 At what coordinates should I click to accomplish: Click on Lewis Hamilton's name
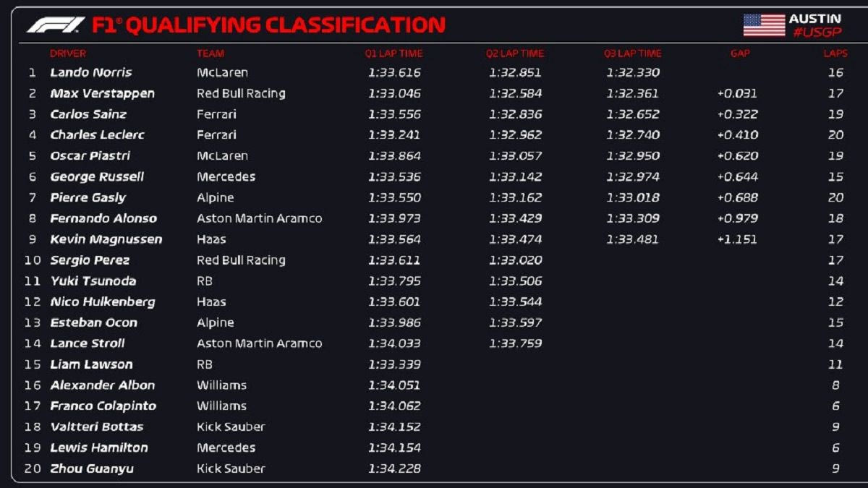click(x=99, y=448)
